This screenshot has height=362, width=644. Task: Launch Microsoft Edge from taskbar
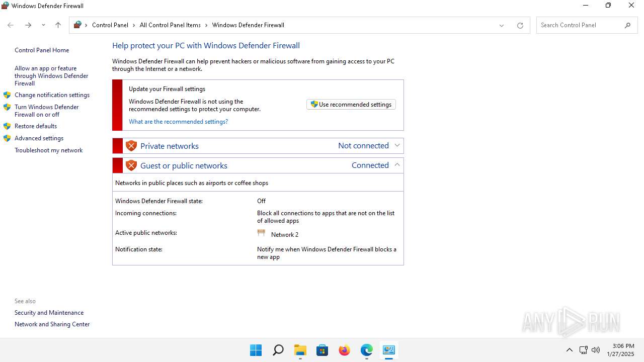pyautogui.click(x=367, y=350)
